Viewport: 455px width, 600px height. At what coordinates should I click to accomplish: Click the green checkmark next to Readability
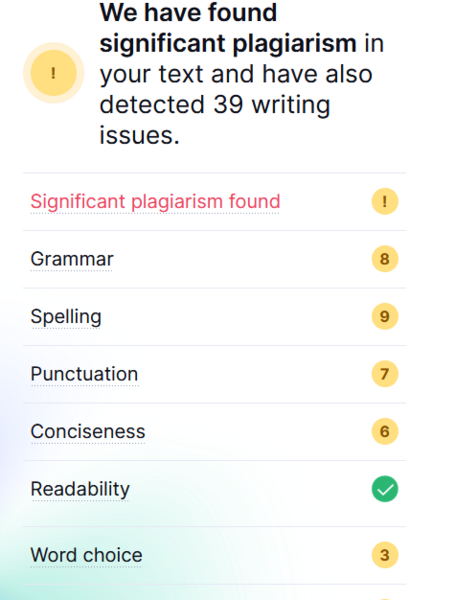[385, 489]
